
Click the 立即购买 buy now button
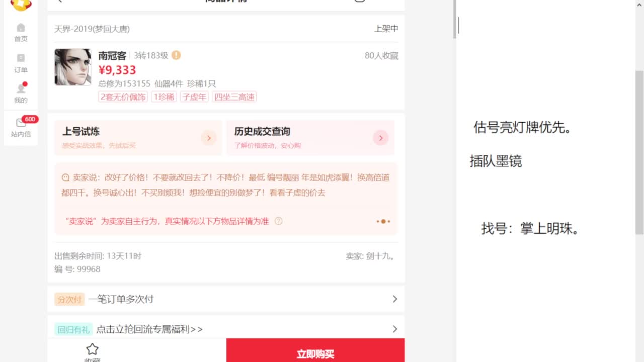315,350
